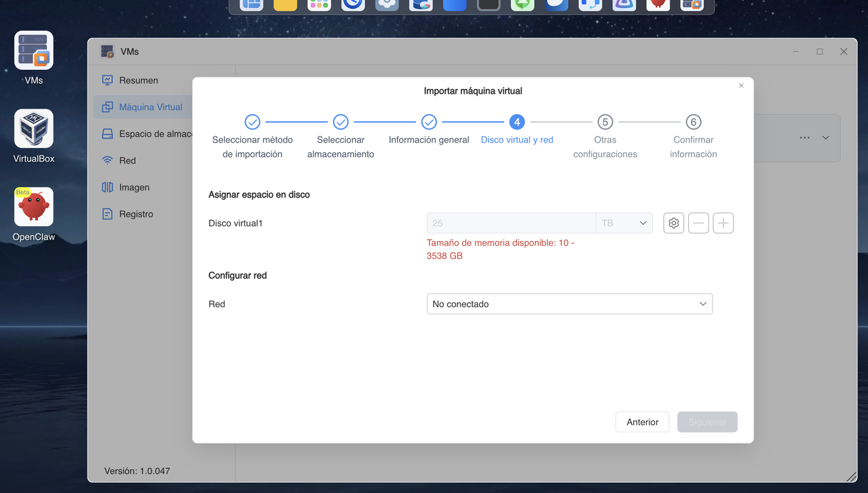
Task: Add a virtual disk with plus button
Action: pos(723,223)
